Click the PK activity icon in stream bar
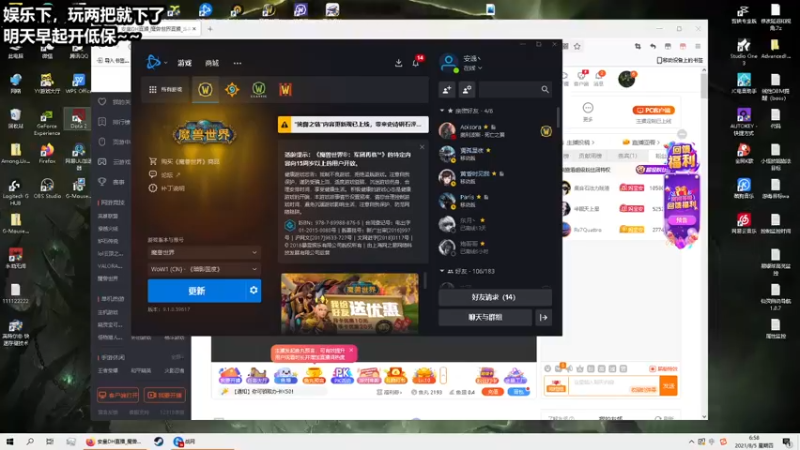The height and width of the screenshot is (450, 800). 342,376
